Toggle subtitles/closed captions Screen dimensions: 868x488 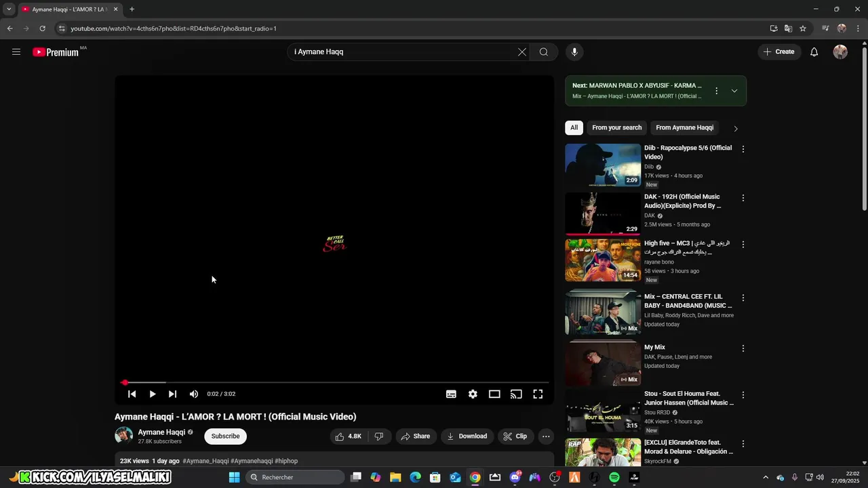(x=451, y=394)
